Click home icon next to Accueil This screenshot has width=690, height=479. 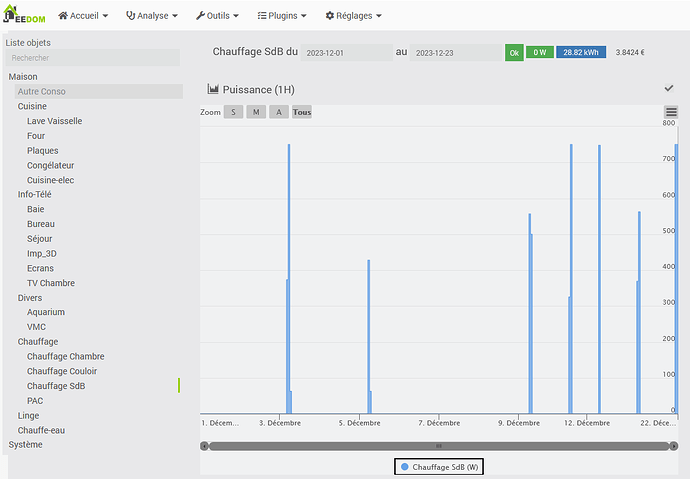[63, 15]
